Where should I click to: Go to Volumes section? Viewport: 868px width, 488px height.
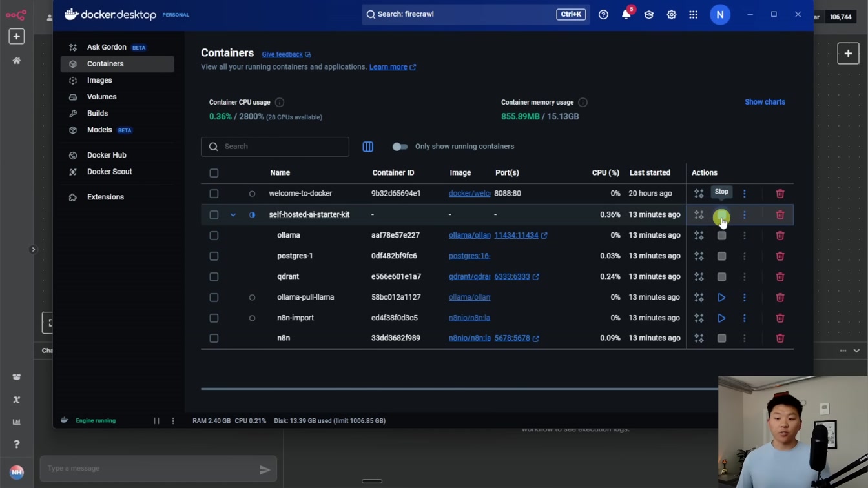click(x=117, y=97)
